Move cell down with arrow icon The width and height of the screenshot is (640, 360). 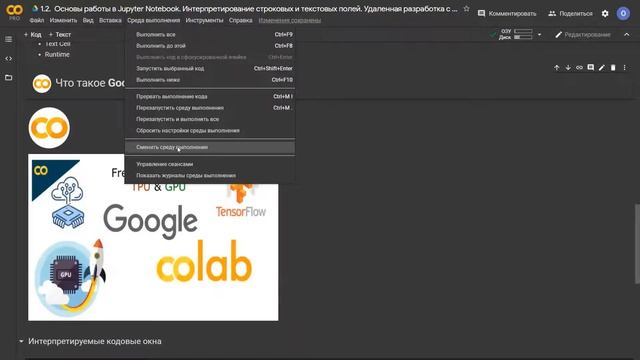click(x=568, y=68)
